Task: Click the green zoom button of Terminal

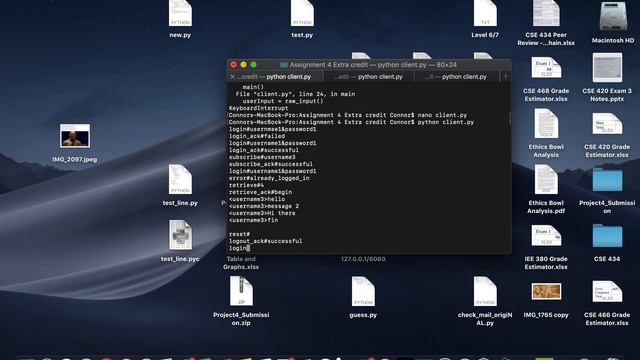Action: click(x=253, y=64)
